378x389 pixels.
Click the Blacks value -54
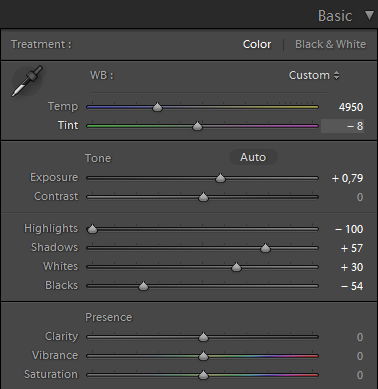[x=352, y=286]
